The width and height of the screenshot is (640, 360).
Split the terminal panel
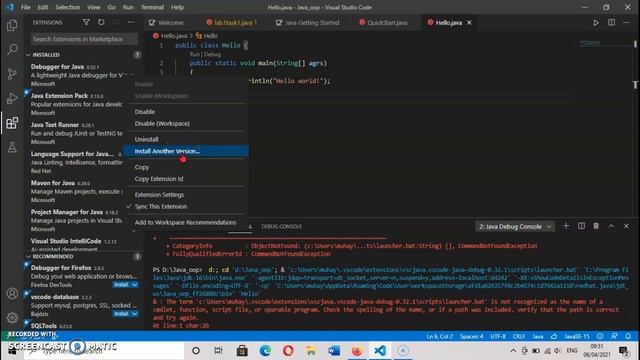[x=581, y=226]
